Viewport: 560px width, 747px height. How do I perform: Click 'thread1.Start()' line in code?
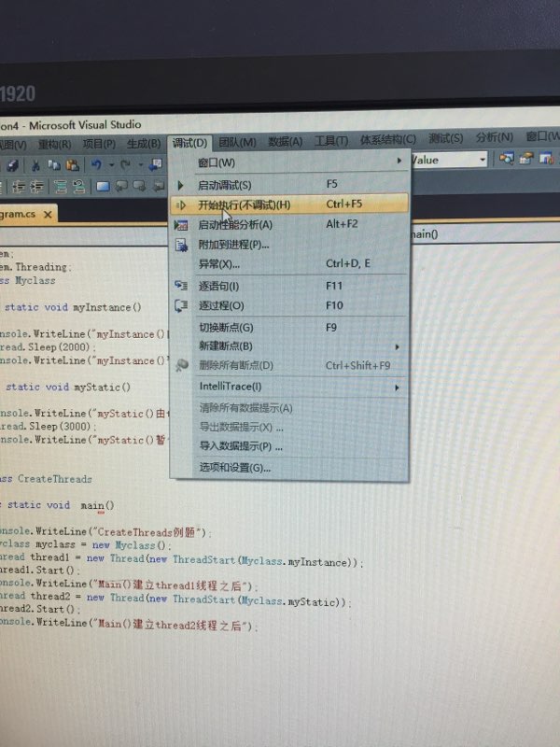click(x=39, y=571)
